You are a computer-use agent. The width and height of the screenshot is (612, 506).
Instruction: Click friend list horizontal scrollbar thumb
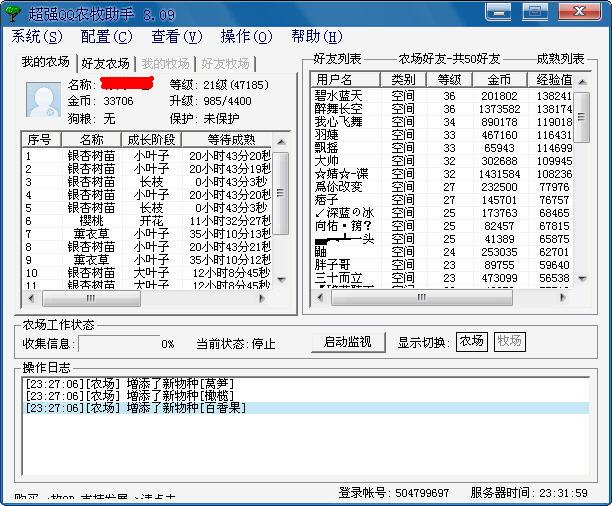(422, 298)
